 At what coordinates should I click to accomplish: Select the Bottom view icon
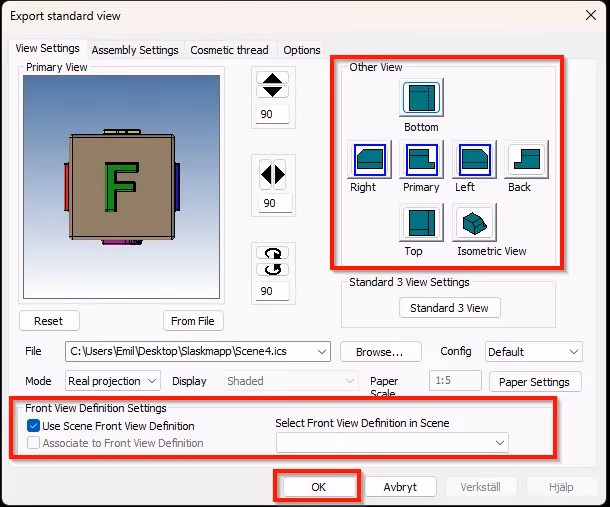[421, 97]
